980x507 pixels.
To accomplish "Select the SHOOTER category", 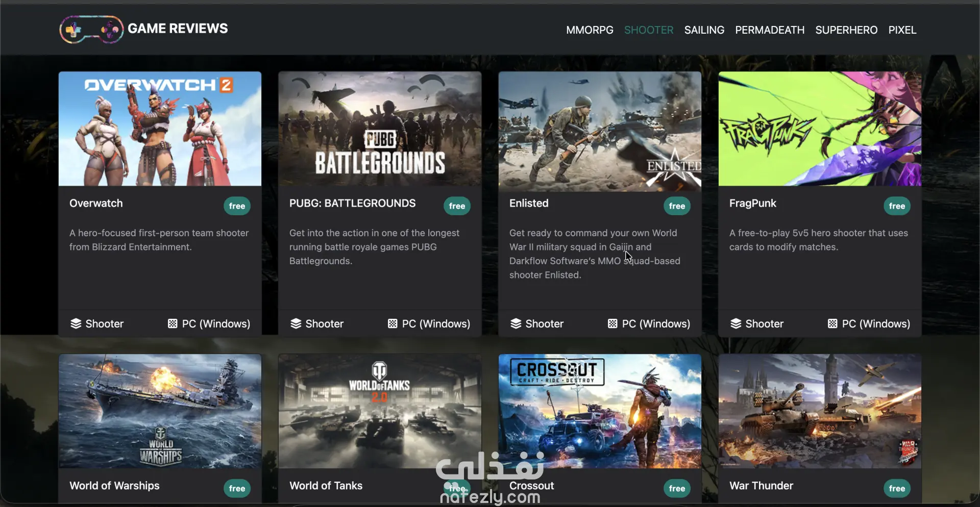I will [x=649, y=30].
